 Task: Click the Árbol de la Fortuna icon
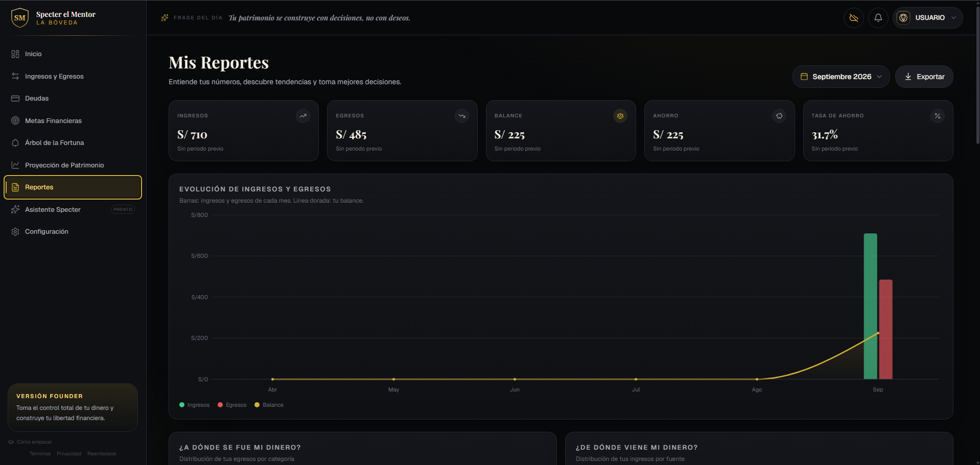pyautogui.click(x=15, y=143)
